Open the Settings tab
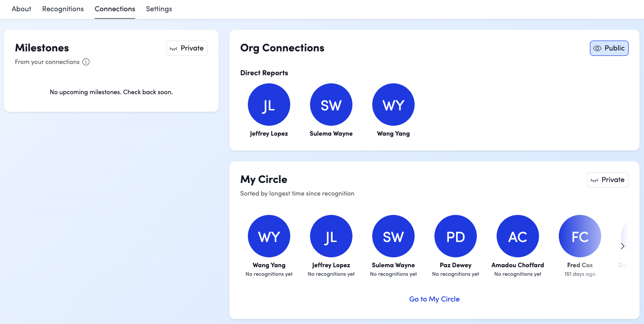Image resolution: width=644 pixels, height=324 pixels. (159, 9)
